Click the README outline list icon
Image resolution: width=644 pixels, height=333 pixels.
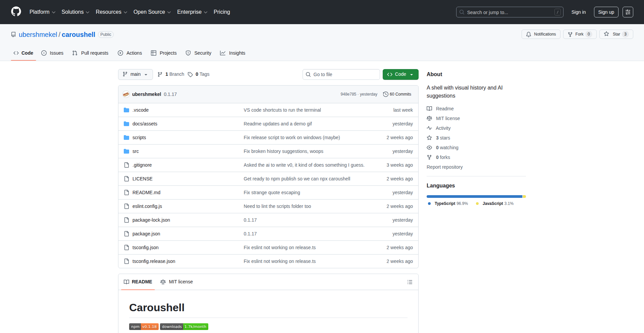[410, 282]
